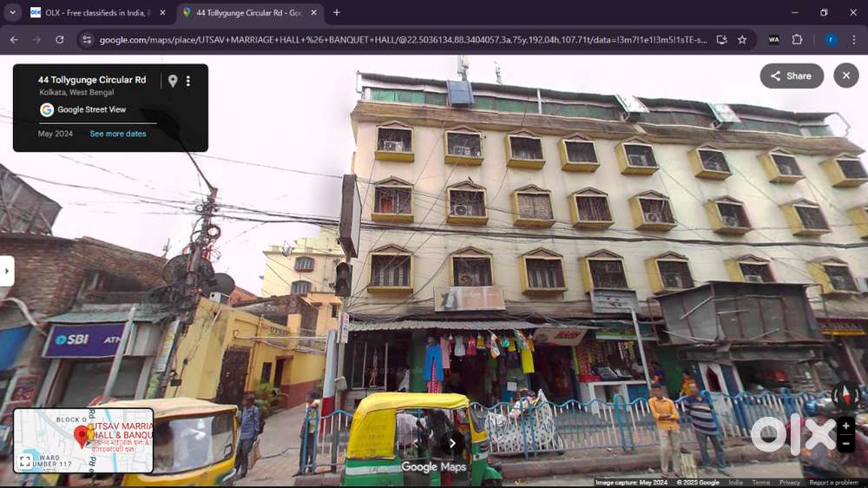This screenshot has width=868, height=488.
Task: Close Street View with the X button
Action: pyautogui.click(x=845, y=76)
